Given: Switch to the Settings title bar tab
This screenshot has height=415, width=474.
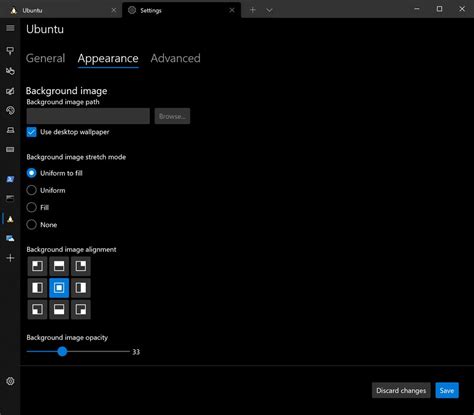Looking at the screenshot, I should pyautogui.click(x=182, y=10).
